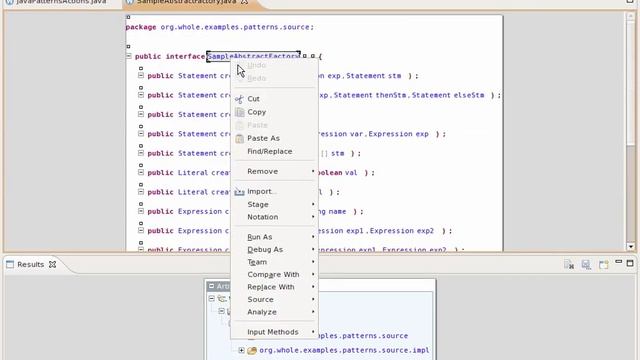Click 'public Literal' text in 'boolean val' row
This screenshot has width=640, height=360.
click(x=178, y=173)
